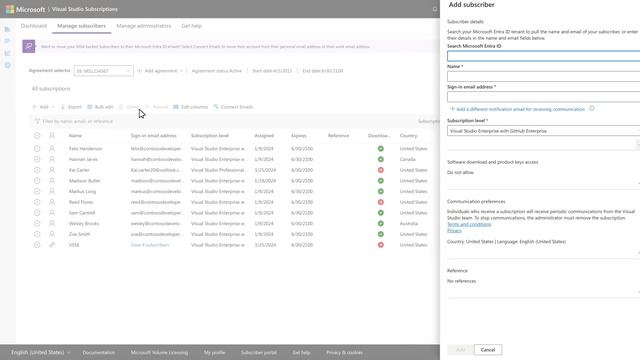
Task: Click the person icon beside Madison Butler
Action: click(x=52, y=180)
